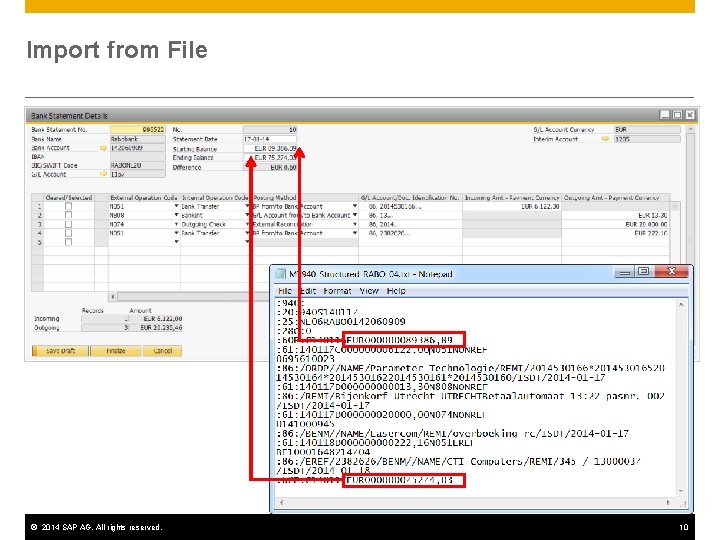Click the Notepad vertical scrollbar track
Viewport: 720px width, 540px height.
click(681, 398)
